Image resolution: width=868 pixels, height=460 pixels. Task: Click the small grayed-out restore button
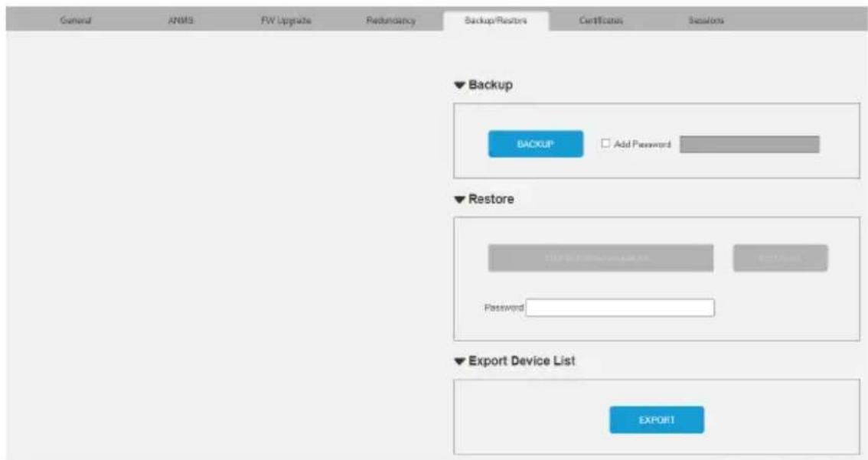pyautogui.click(x=781, y=258)
